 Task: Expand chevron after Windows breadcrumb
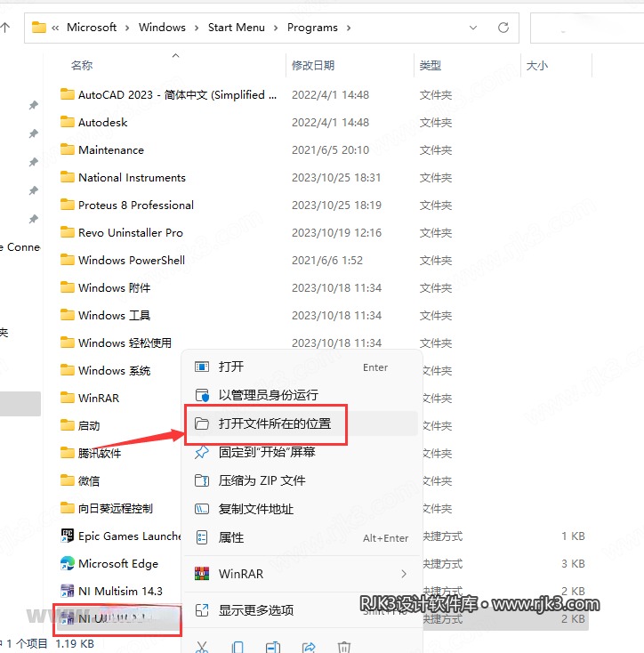click(x=197, y=28)
